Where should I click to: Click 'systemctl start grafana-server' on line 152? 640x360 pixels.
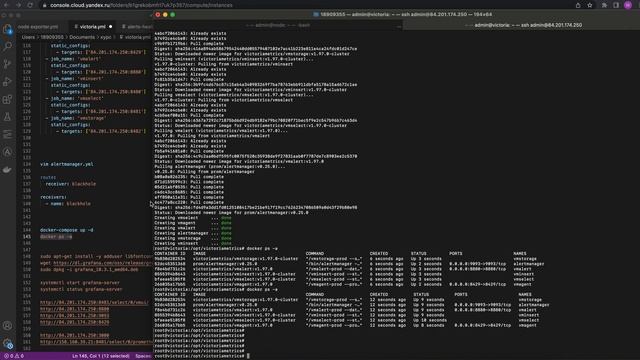[80, 282]
